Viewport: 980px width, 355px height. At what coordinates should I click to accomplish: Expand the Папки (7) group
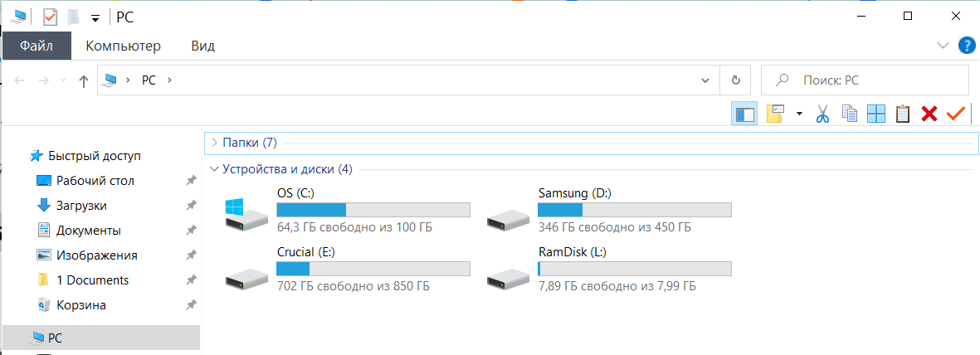coord(214,143)
